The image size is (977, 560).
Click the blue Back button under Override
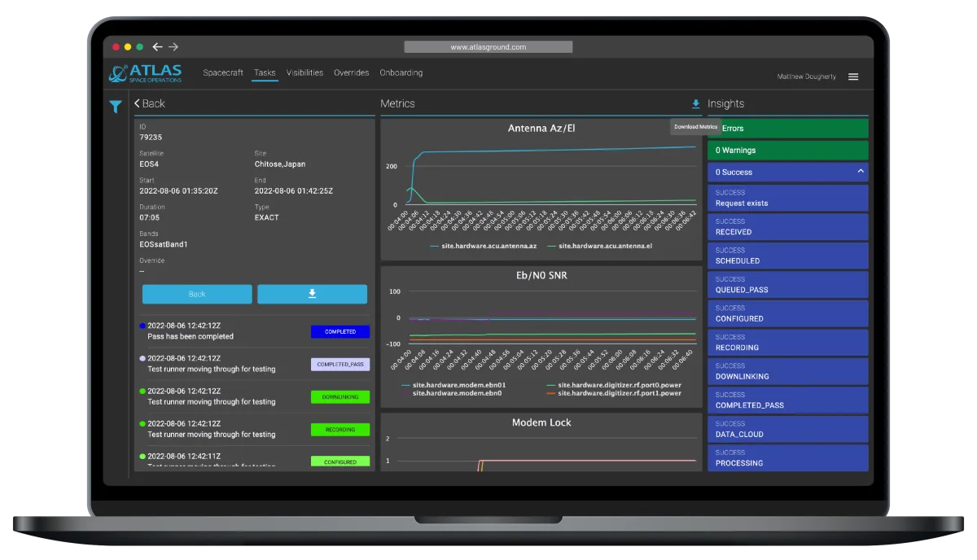click(x=197, y=294)
